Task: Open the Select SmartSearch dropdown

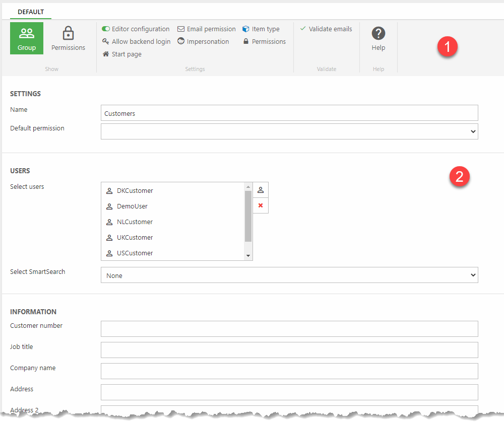Action: pos(289,275)
